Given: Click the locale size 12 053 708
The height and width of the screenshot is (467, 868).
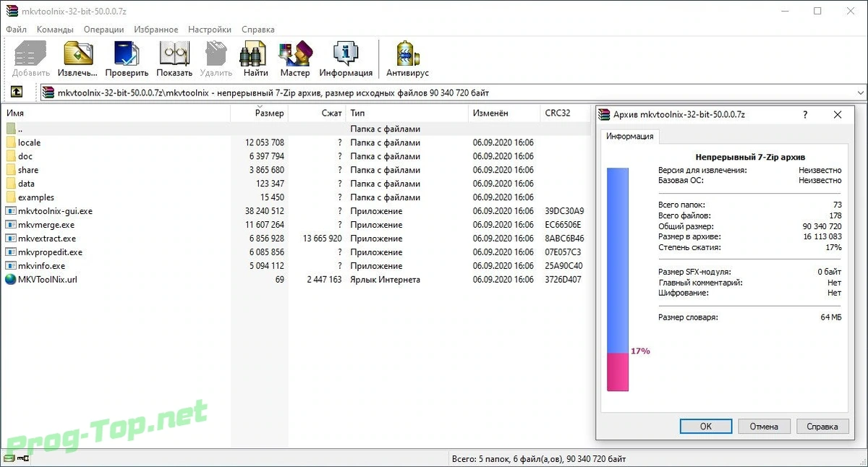Looking at the screenshot, I should [x=265, y=142].
